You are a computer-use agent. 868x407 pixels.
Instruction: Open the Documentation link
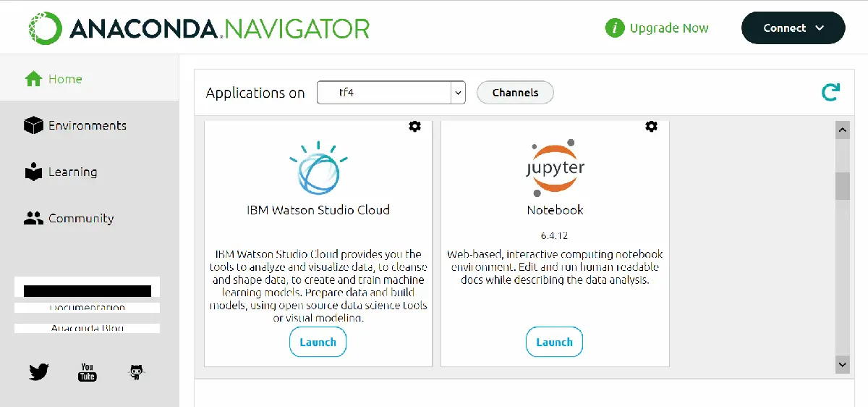87,308
